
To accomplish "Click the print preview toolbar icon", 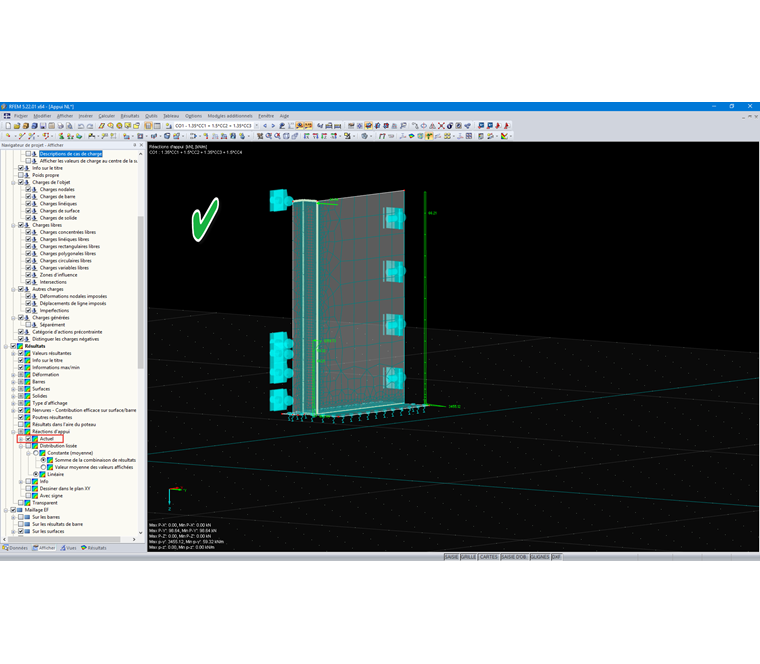I will click(69, 126).
